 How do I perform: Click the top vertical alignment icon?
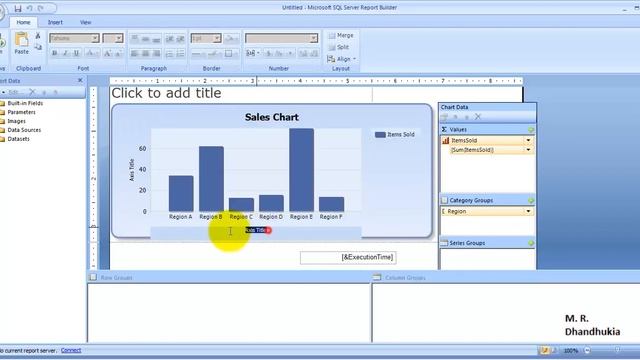(x=134, y=39)
